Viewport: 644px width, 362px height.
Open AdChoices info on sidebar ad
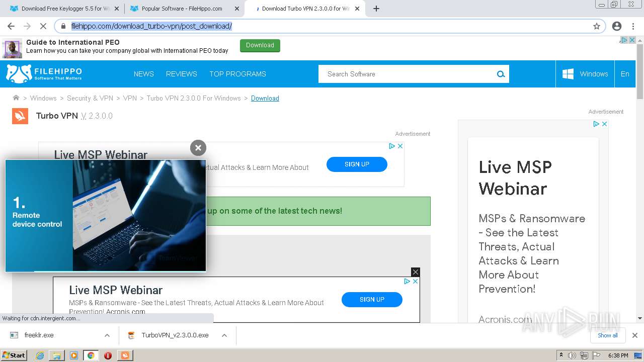(x=596, y=124)
